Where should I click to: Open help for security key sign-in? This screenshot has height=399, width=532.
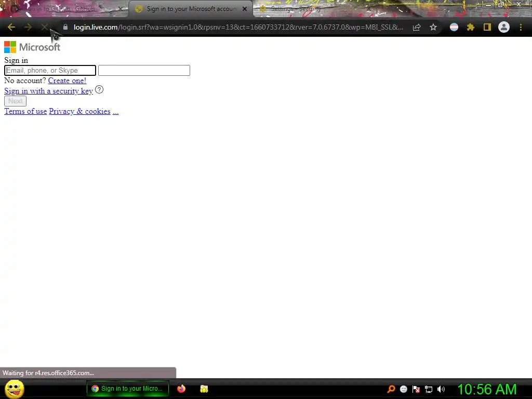(x=99, y=89)
